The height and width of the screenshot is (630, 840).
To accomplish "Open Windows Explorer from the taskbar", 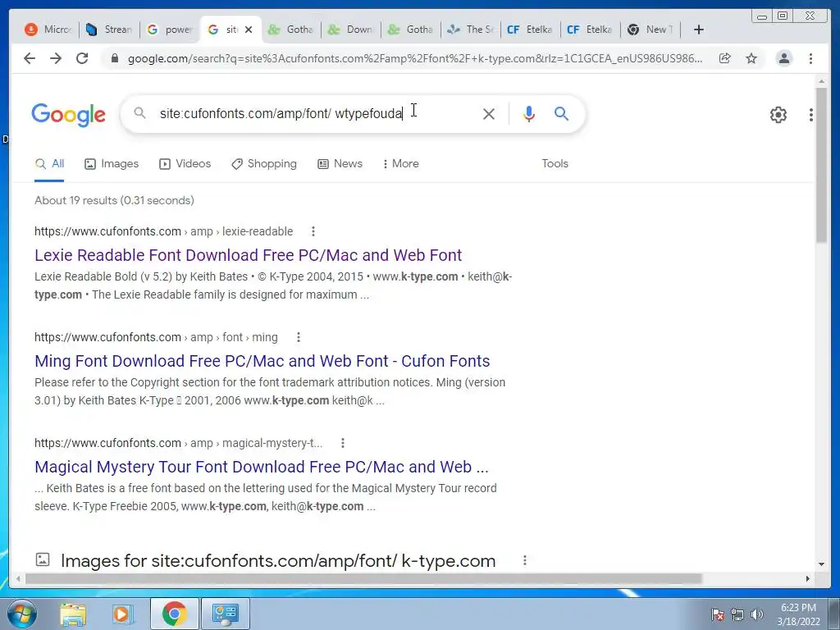I will coord(73,614).
